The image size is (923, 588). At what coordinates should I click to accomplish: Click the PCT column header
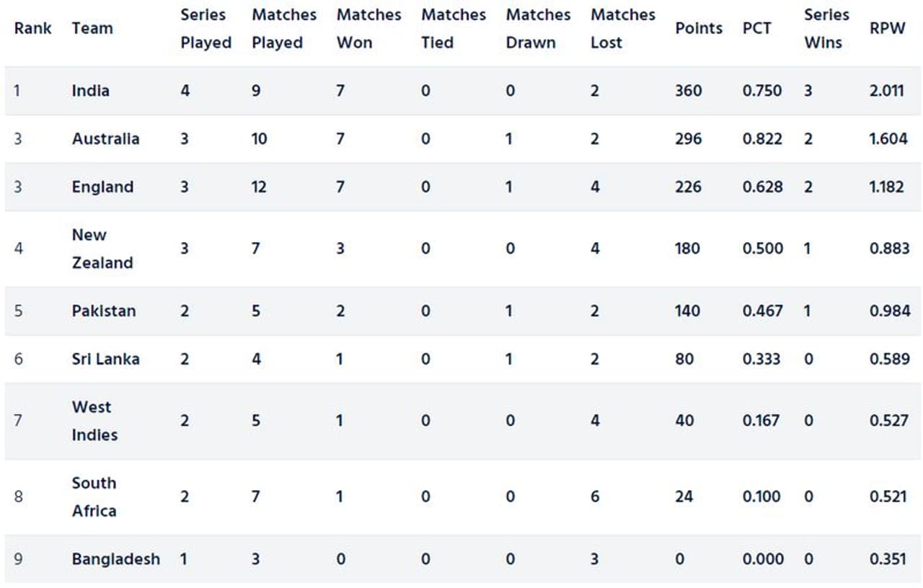click(x=756, y=29)
